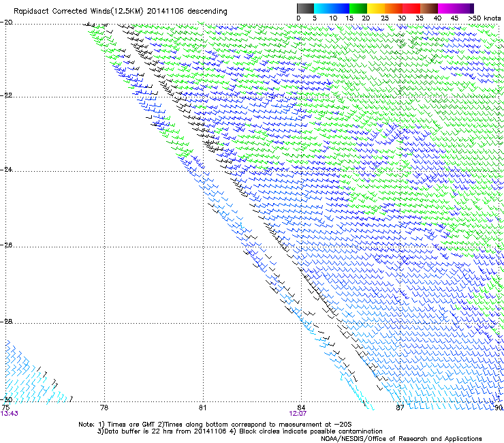Click the purple 12:07 time stamp
Screen dimensions: 504x443
tap(298, 414)
